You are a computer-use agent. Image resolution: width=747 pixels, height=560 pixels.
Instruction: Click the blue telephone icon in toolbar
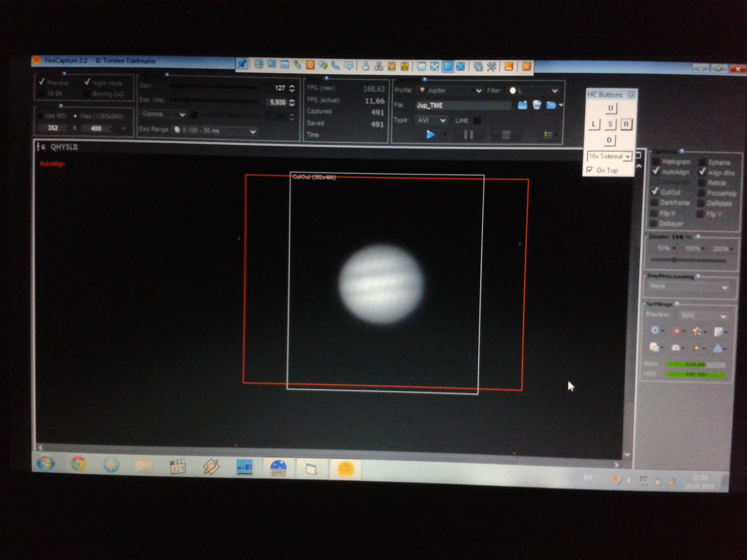coord(335,65)
